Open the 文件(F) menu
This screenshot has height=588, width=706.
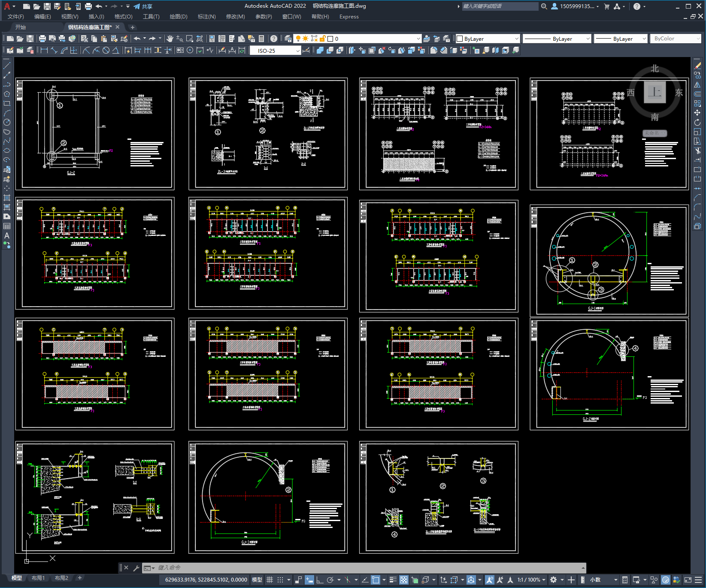pos(16,17)
